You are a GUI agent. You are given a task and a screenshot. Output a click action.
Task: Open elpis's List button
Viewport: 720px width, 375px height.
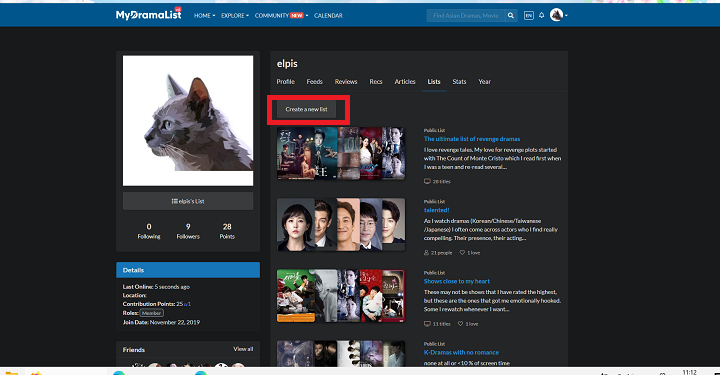point(188,201)
